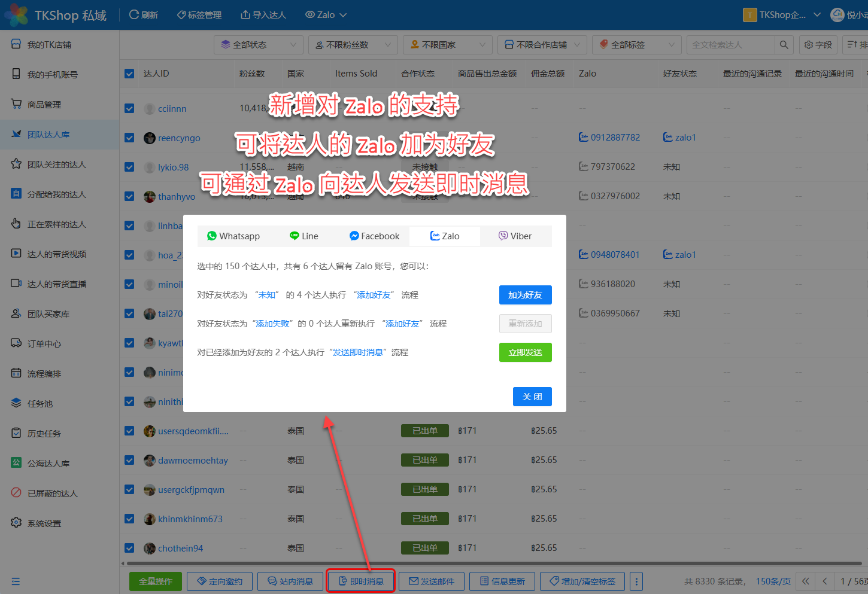This screenshot has height=594, width=868.
Task: Uncheck the usersqdeomkfii row checkbox
Action: 129,431
